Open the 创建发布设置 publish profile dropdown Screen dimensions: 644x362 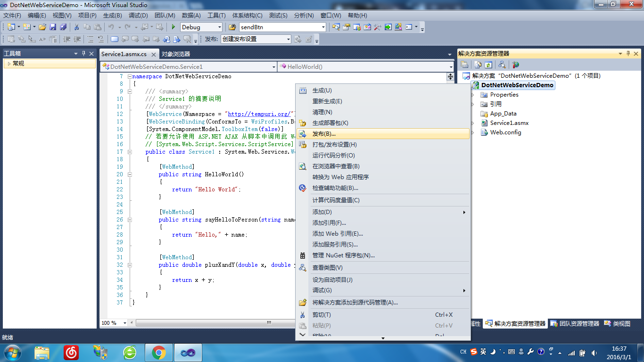click(288, 39)
